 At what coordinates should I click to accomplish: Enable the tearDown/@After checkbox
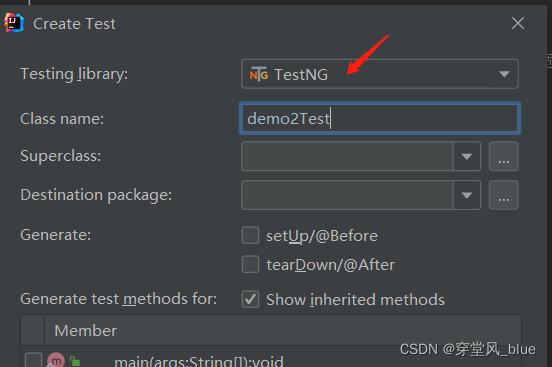click(250, 264)
